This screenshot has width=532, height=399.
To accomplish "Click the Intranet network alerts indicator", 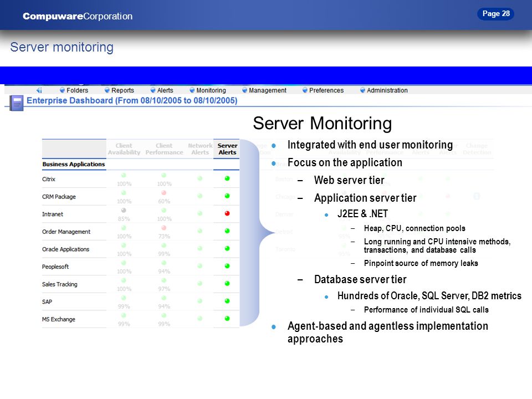I will tap(200, 213).
